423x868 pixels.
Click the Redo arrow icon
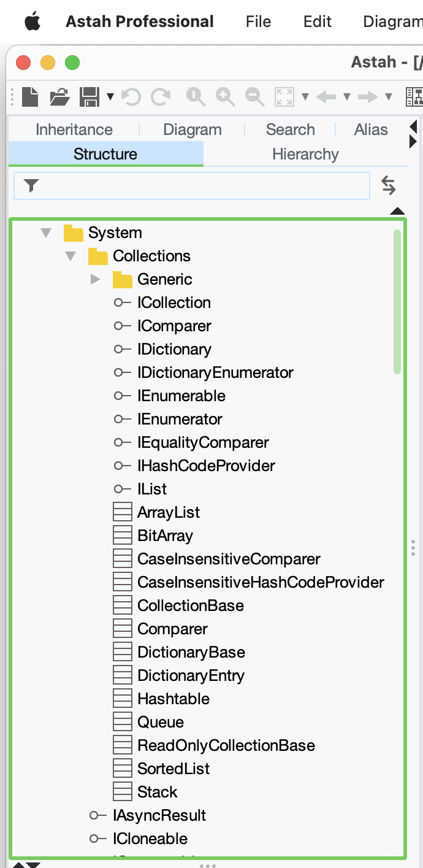(x=161, y=97)
